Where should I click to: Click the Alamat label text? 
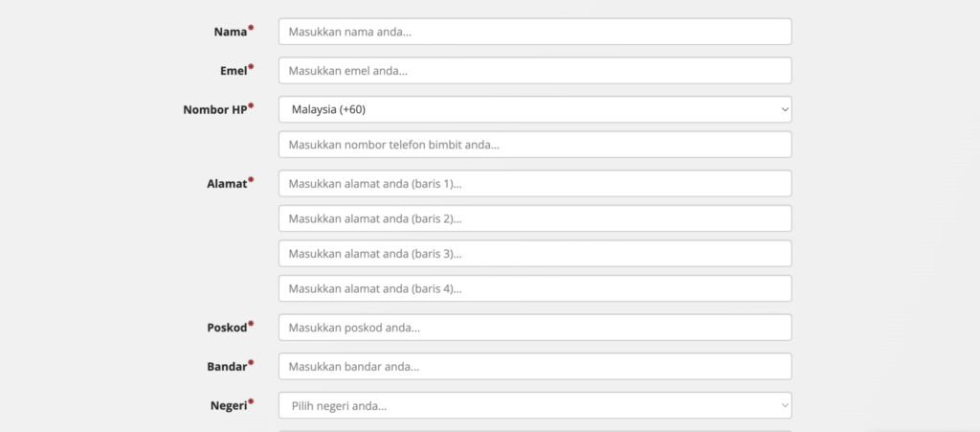[225, 182]
